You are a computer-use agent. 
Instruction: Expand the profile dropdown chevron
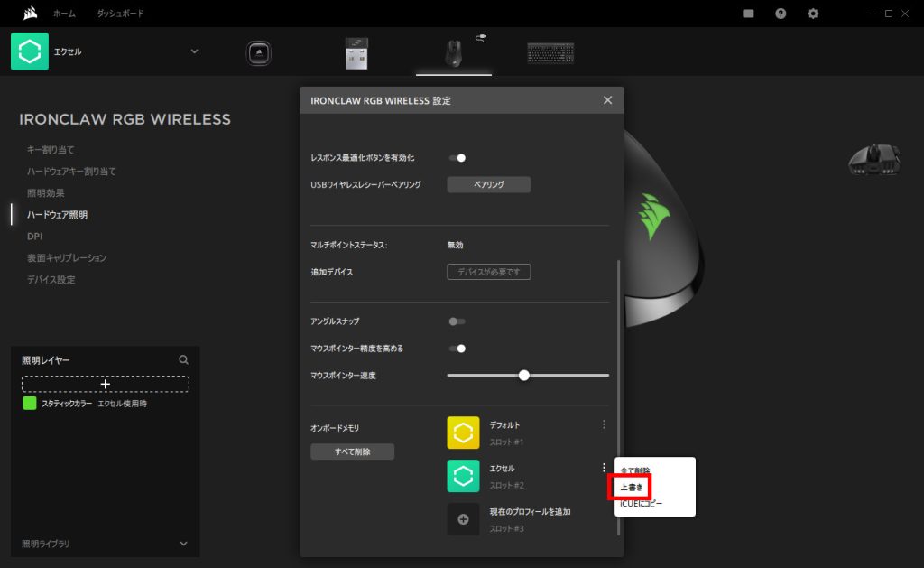click(x=195, y=51)
